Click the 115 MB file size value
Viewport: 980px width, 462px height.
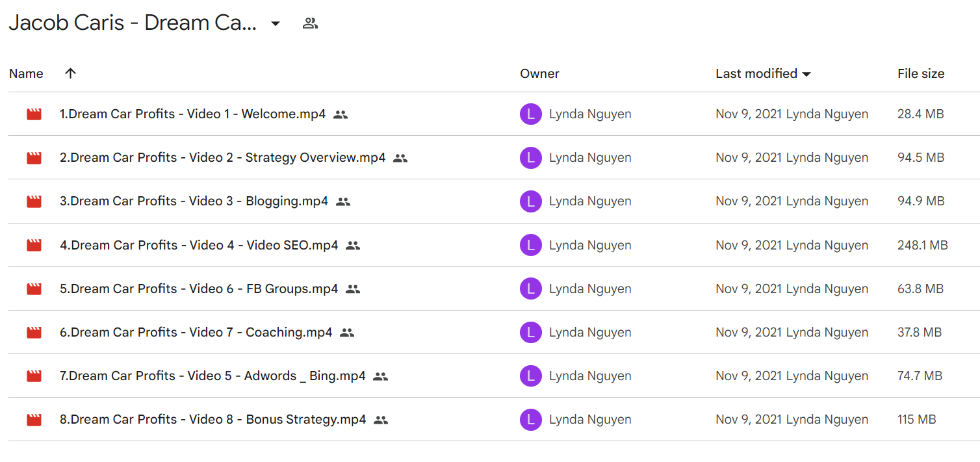click(917, 419)
